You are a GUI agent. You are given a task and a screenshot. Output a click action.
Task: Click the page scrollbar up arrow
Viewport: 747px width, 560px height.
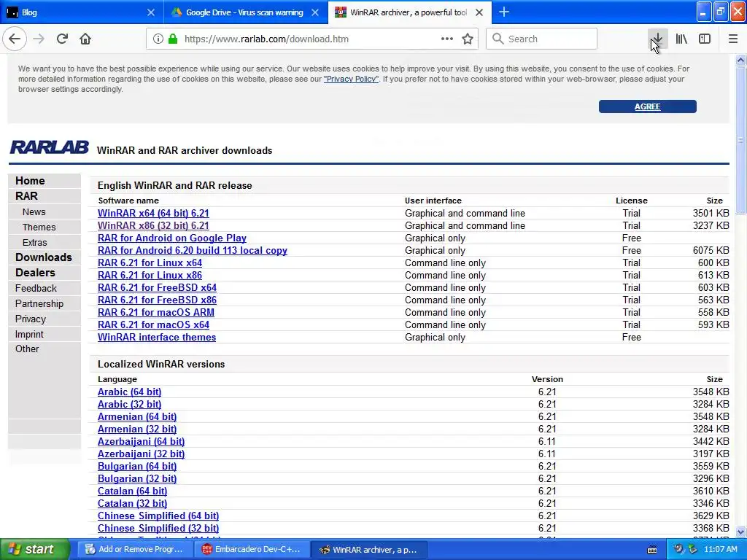741,60
